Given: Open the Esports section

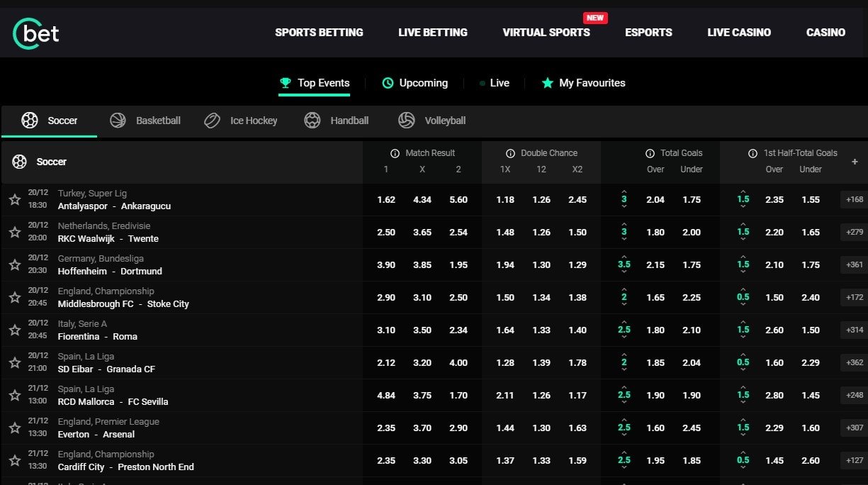Looking at the screenshot, I should 648,33.
